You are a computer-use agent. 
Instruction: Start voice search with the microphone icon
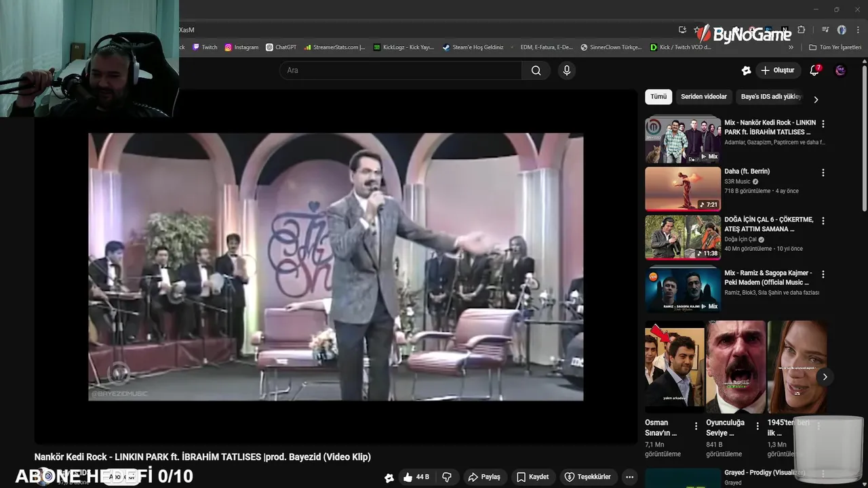click(x=567, y=70)
